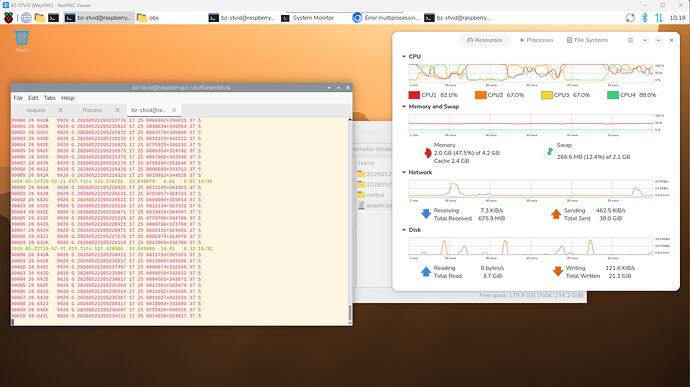Collapse the Disk section
The width and height of the screenshot is (690, 387).
pos(404,230)
